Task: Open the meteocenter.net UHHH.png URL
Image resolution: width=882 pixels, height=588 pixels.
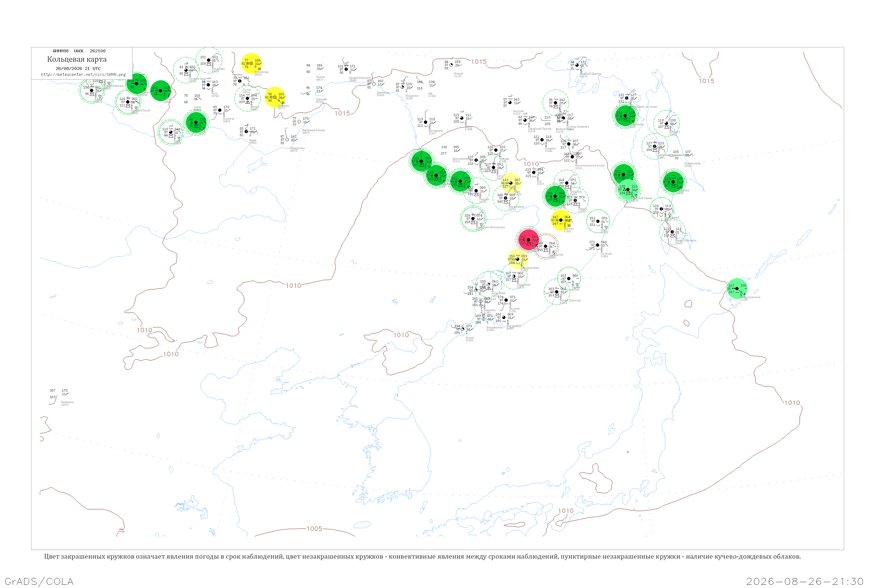Action: click(83, 75)
